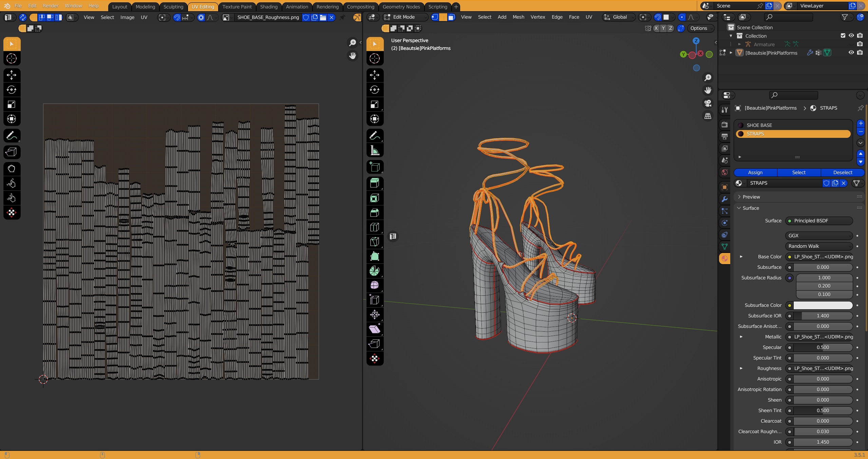Open the Principled BSDF surface dropdown
Viewport: 868px width, 459px height.
coord(819,221)
